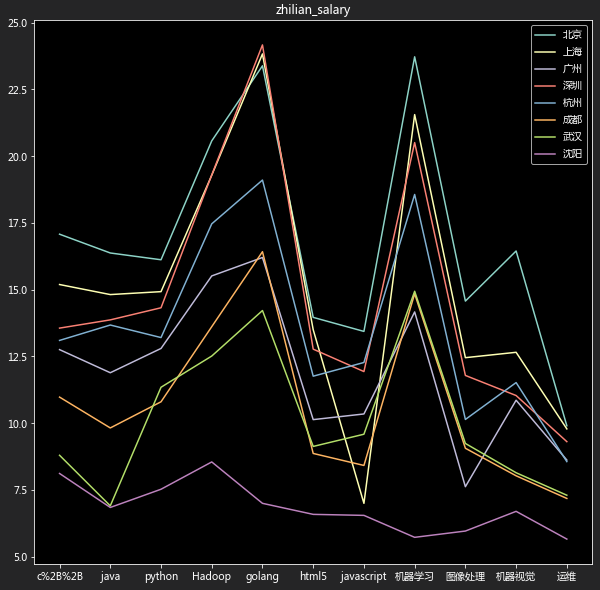
Task: Select the html5 x-axis label
Action: coord(313,576)
